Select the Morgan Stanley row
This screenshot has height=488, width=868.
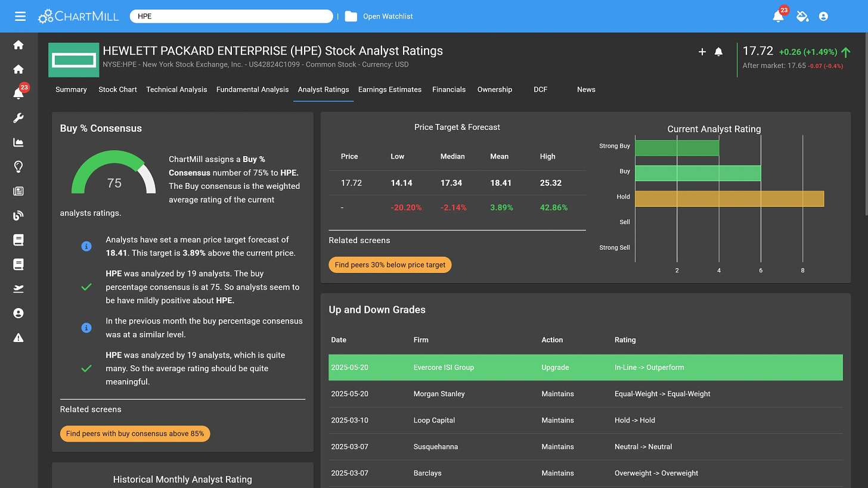click(x=586, y=394)
